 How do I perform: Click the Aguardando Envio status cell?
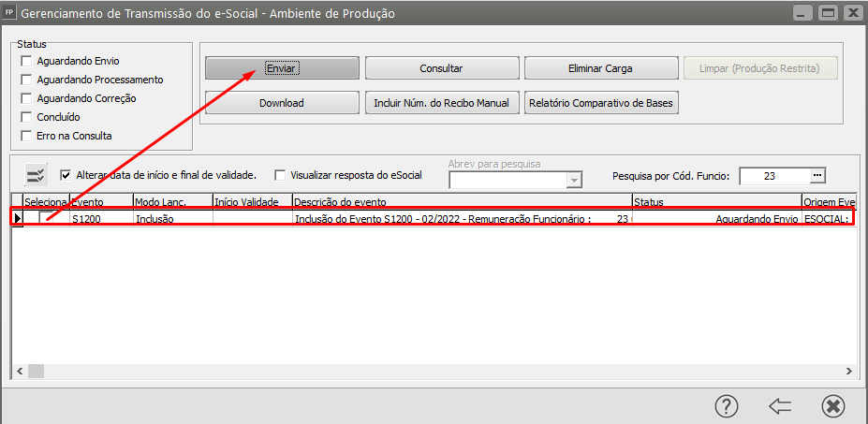click(x=717, y=219)
